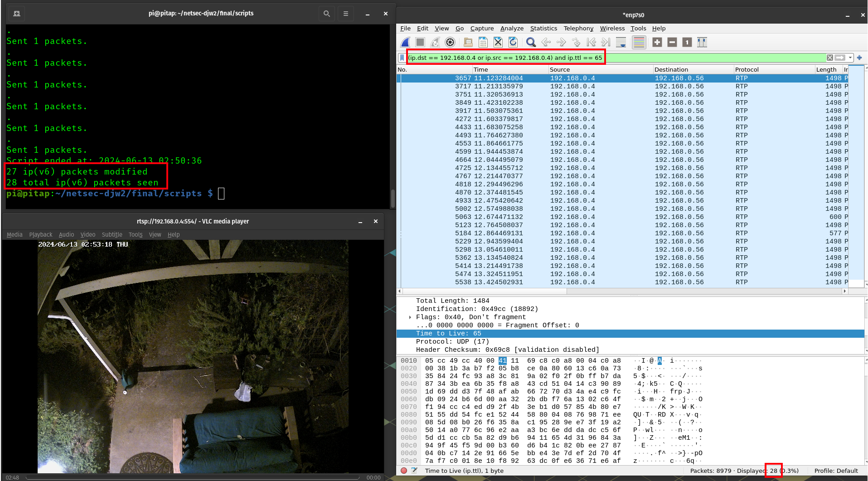Expand the Flags: 0x40 tree row
The image size is (868, 481).
[410, 317]
